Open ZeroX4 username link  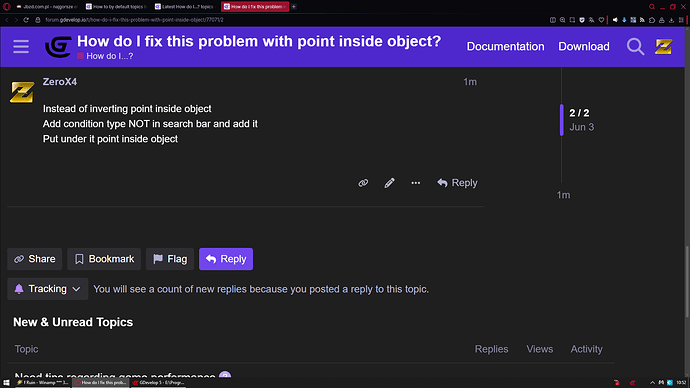click(x=59, y=82)
